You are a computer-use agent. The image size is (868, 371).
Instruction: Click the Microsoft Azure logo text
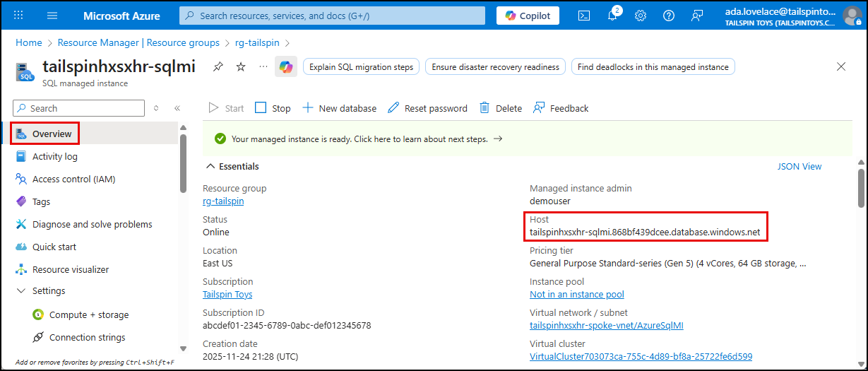121,16
